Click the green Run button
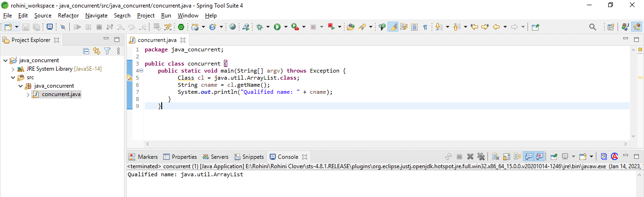The image size is (644, 197). [x=277, y=27]
